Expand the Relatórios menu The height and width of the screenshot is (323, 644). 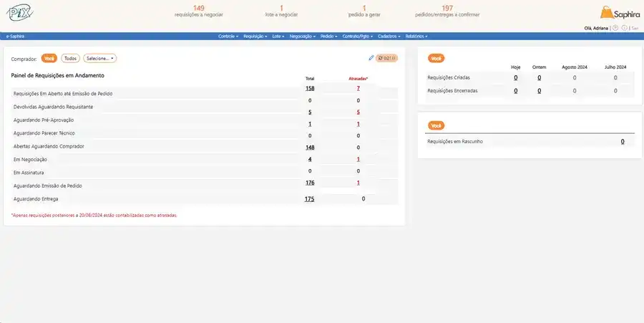pos(416,36)
